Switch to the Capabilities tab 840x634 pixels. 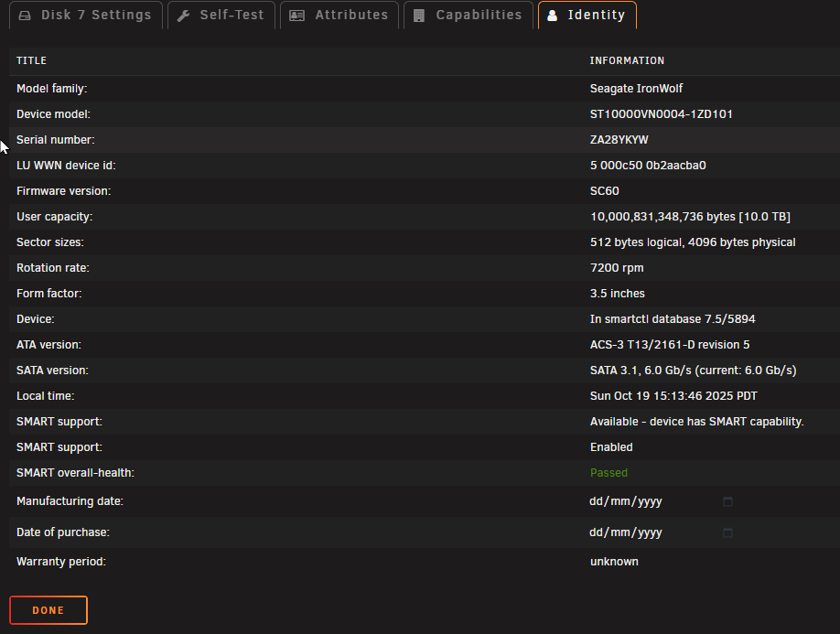click(x=468, y=15)
